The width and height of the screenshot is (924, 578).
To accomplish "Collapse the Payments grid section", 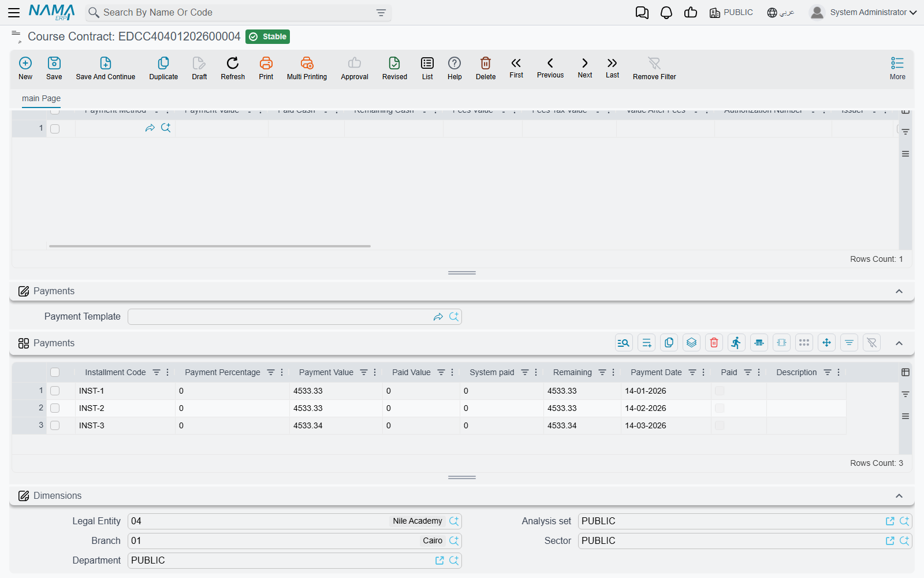I will click(x=899, y=343).
